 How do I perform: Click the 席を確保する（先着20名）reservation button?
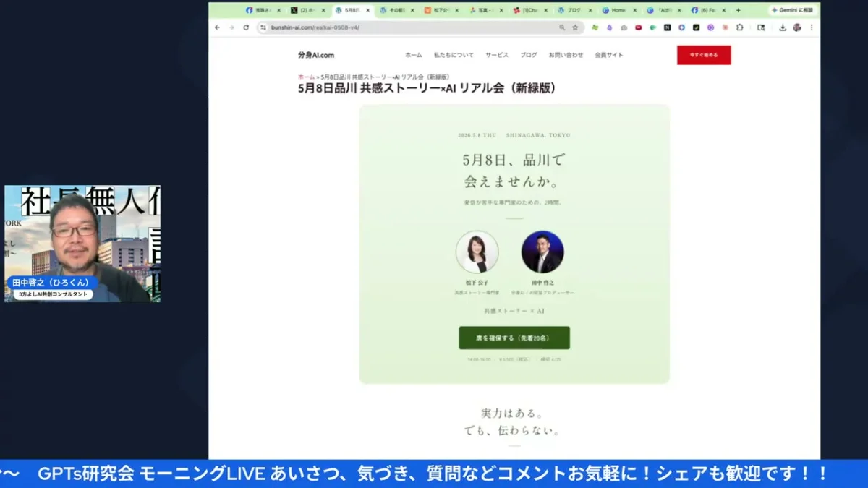click(514, 338)
